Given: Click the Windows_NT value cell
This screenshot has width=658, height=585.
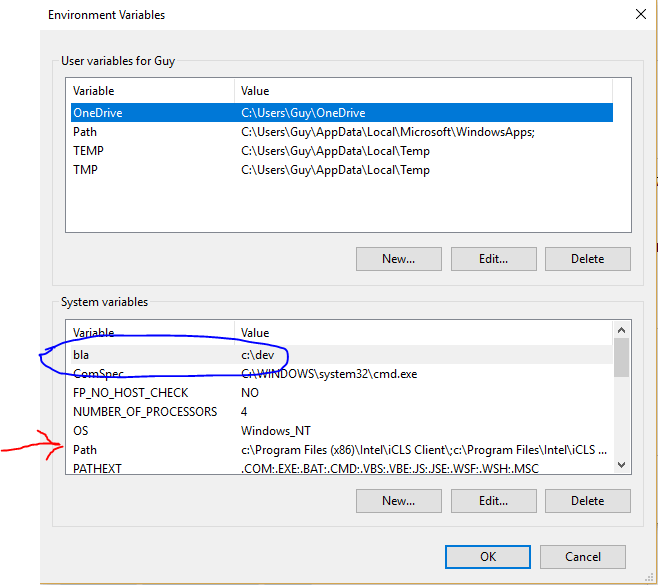Looking at the screenshot, I should tap(276, 431).
